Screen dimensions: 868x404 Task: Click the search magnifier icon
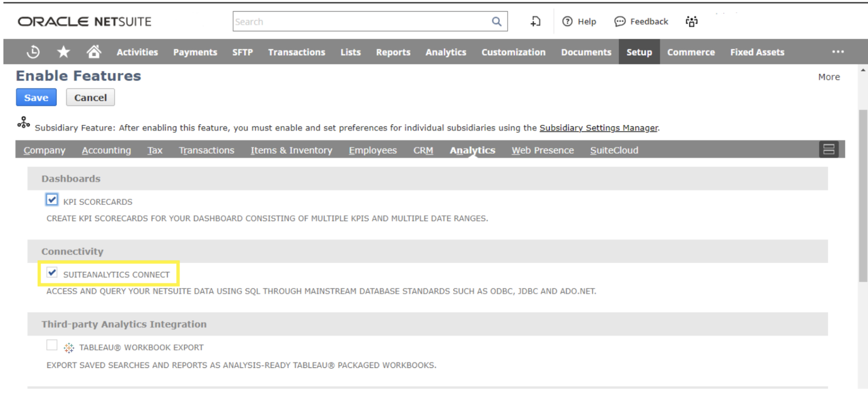496,21
